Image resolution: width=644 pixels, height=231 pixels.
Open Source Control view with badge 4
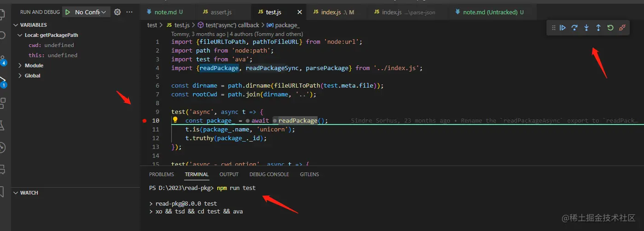[x=3, y=59]
